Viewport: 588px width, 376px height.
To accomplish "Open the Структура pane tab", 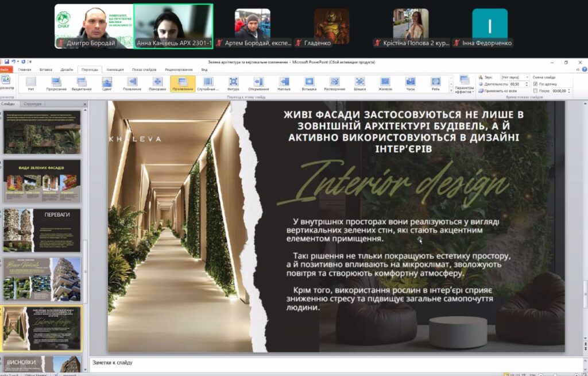I will click(x=32, y=104).
